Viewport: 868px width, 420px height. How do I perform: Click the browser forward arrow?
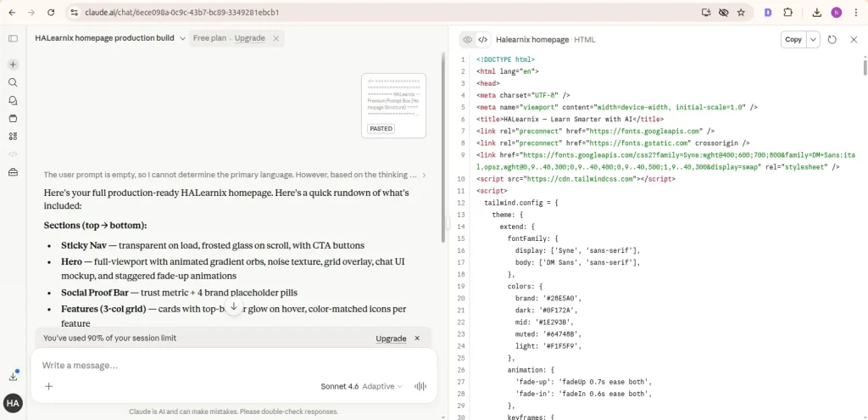[x=31, y=12]
